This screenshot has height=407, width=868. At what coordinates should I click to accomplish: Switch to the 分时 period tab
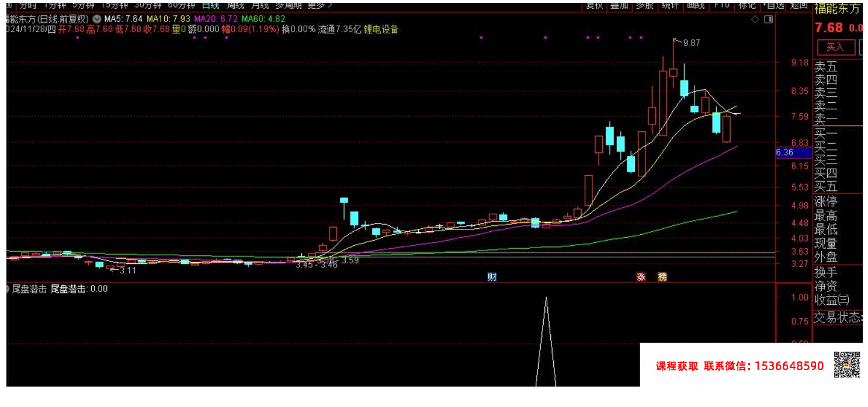point(26,5)
